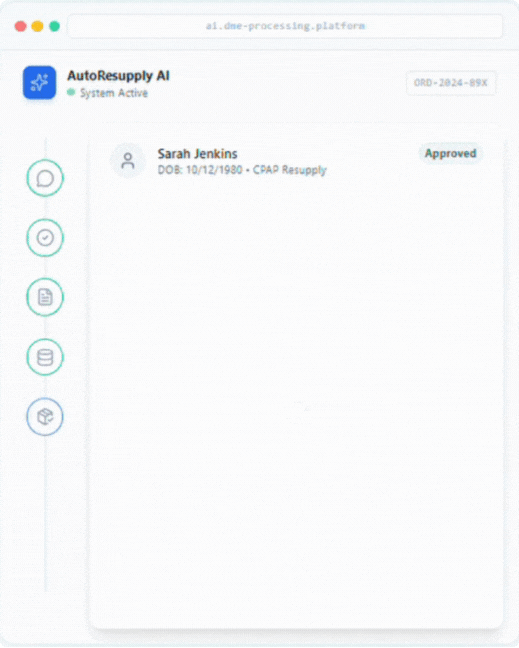
Task: Click the AutoResupply AI title
Action: (x=119, y=76)
